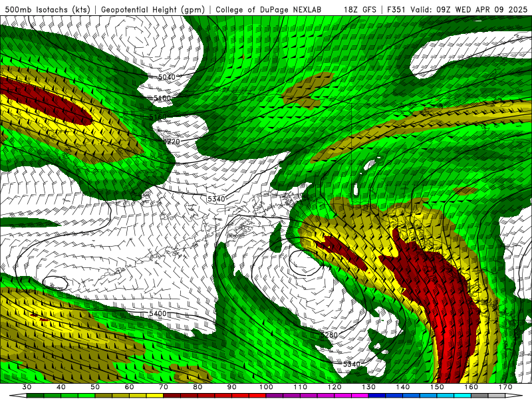The height and width of the screenshot is (399, 532).
Task: Pick the purple swatch starting at 100
Action: coord(275,396)
